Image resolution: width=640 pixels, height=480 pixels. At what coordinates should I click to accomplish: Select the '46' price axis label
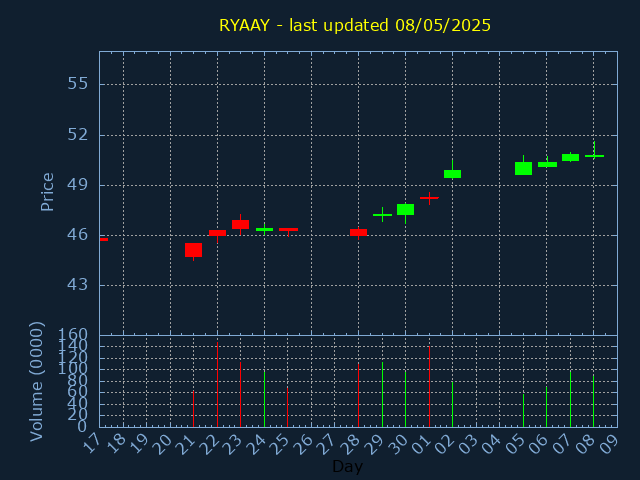click(x=78, y=235)
